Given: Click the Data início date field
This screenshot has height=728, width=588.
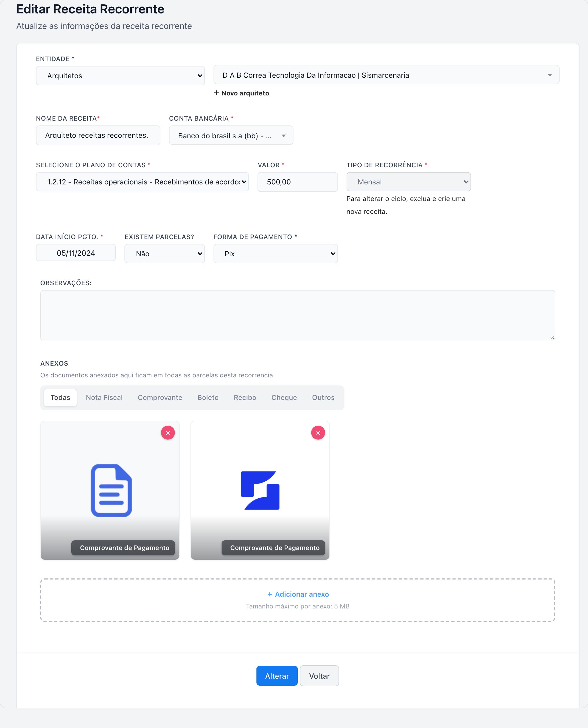Looking at the screenshot, I should click(x=76, y=253).
